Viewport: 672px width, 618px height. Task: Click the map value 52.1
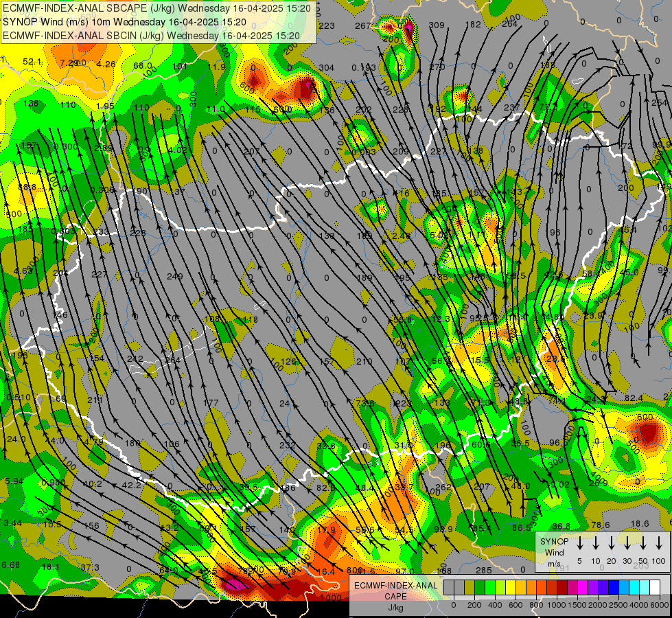(32, 62)
